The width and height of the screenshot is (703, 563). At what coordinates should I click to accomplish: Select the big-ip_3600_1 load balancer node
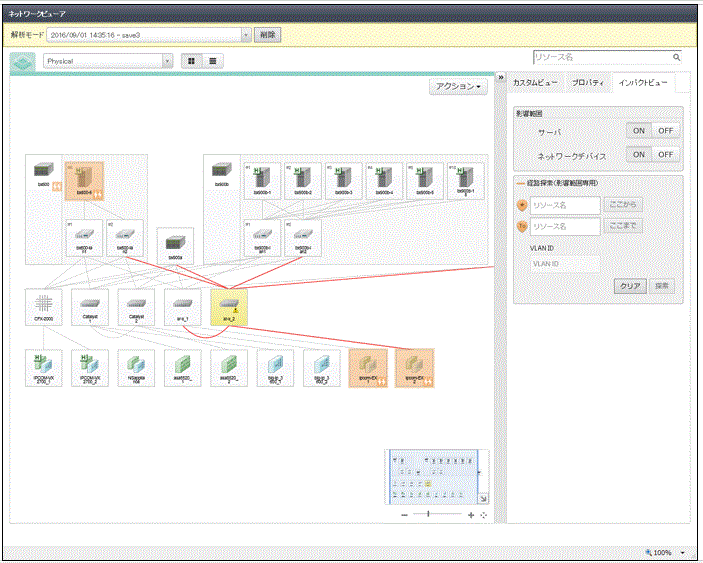tap(275, 368)
